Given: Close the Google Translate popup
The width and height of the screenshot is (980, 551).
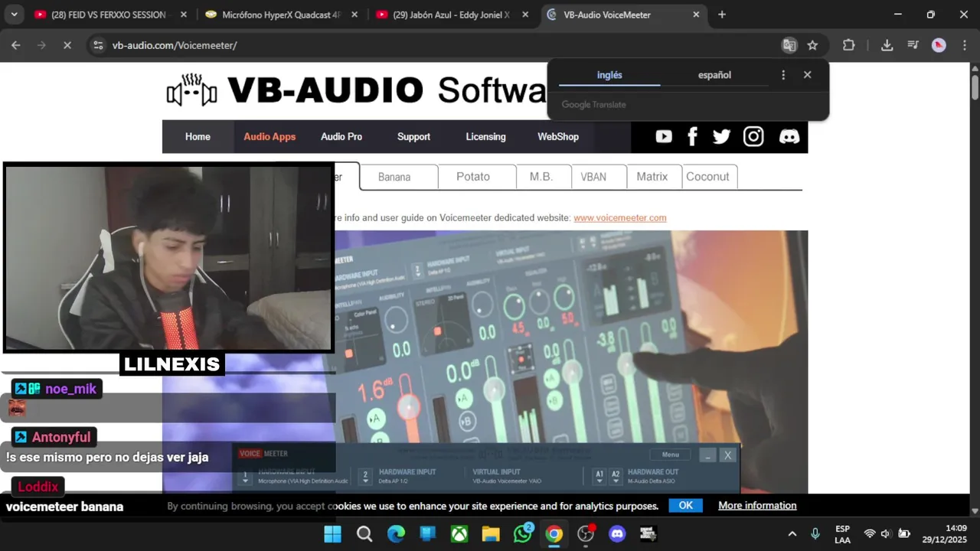Looking at the screenshot, I should 807,75.
